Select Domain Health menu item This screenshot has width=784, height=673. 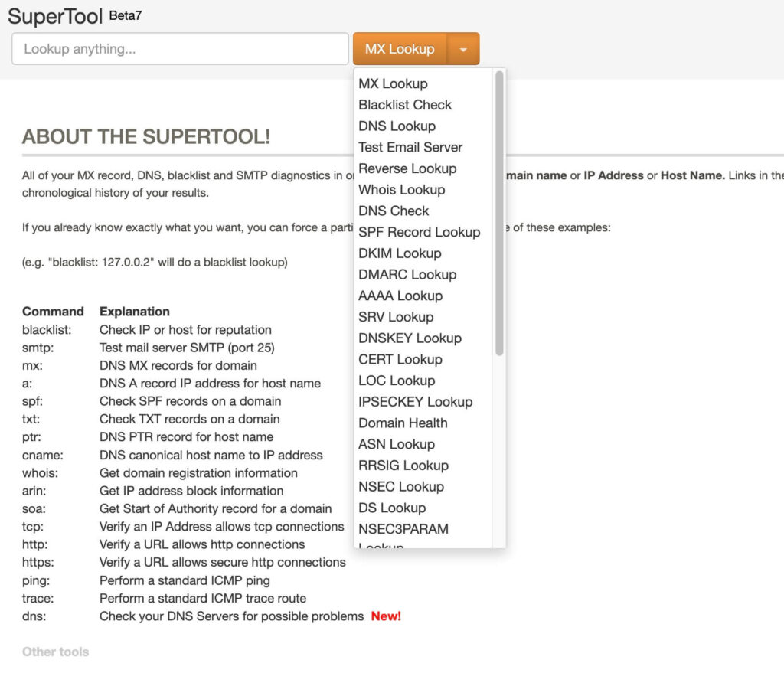pyautogui.click(x=403, y=423)
